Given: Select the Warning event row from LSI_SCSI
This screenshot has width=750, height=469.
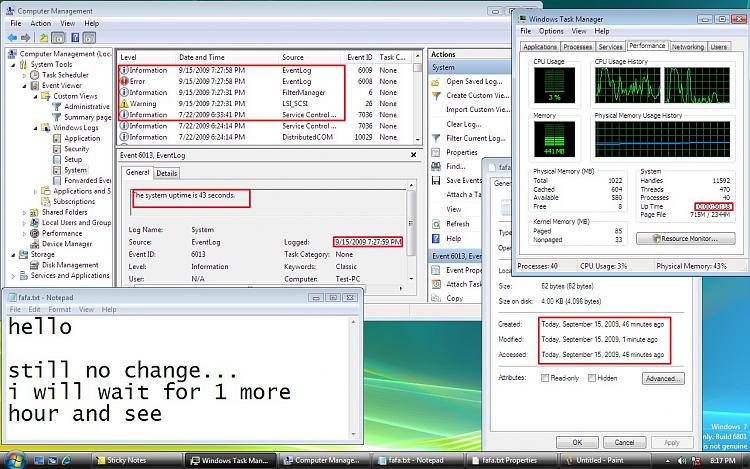Looking at the screenshot, I should (x=266, y=104).
